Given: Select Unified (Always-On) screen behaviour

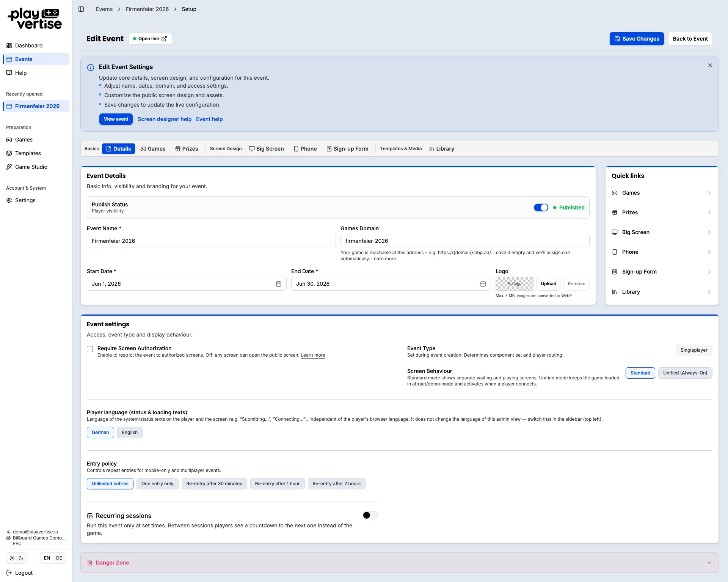Looking at the screenshot, I should (685, 373).
